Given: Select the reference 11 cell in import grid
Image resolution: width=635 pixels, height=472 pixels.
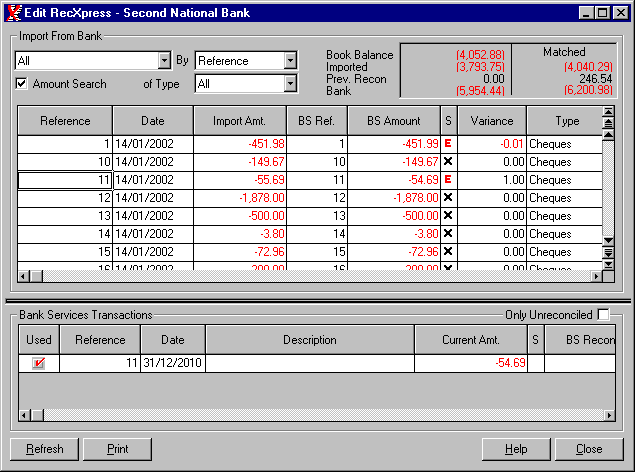Looking at the screenshot, I should point(65,180).
